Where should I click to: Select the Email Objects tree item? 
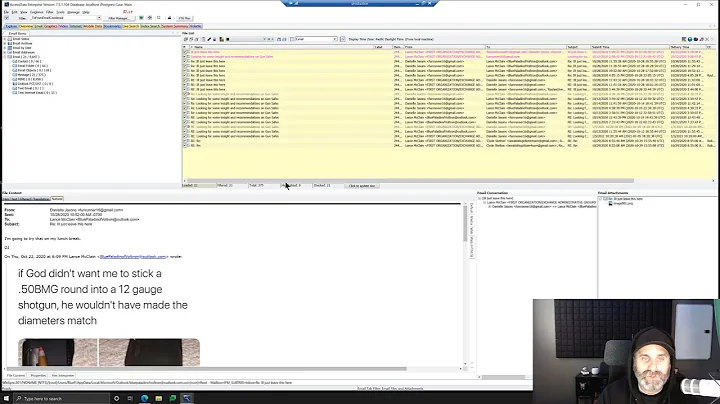[31, 70]
